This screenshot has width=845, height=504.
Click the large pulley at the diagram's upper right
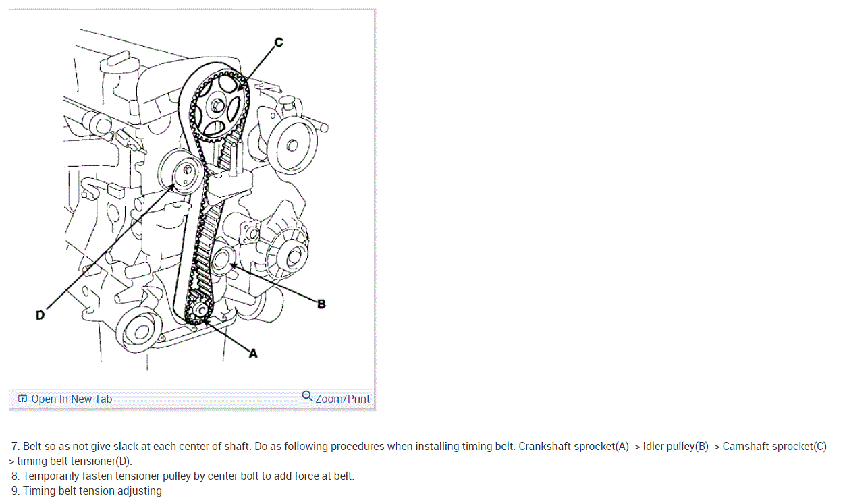[291, 144]
